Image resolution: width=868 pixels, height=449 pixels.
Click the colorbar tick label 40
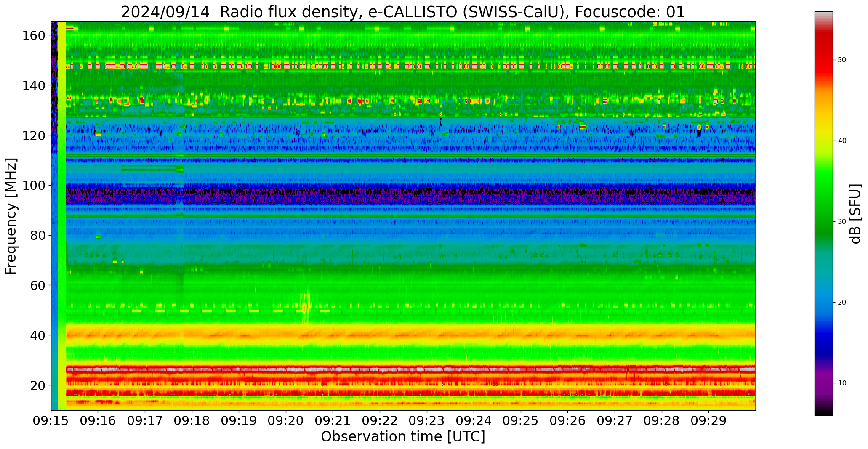pyautogui.click(x=842, y=141)
